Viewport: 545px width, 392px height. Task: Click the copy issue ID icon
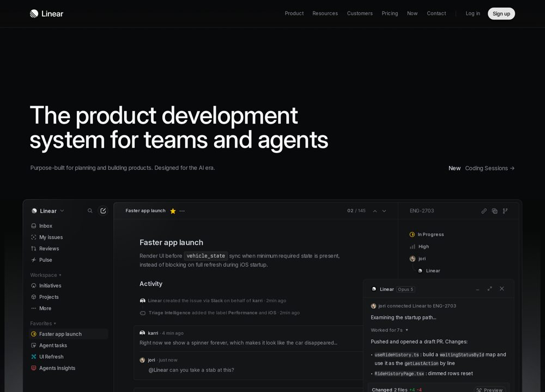(x=495, y=211)
